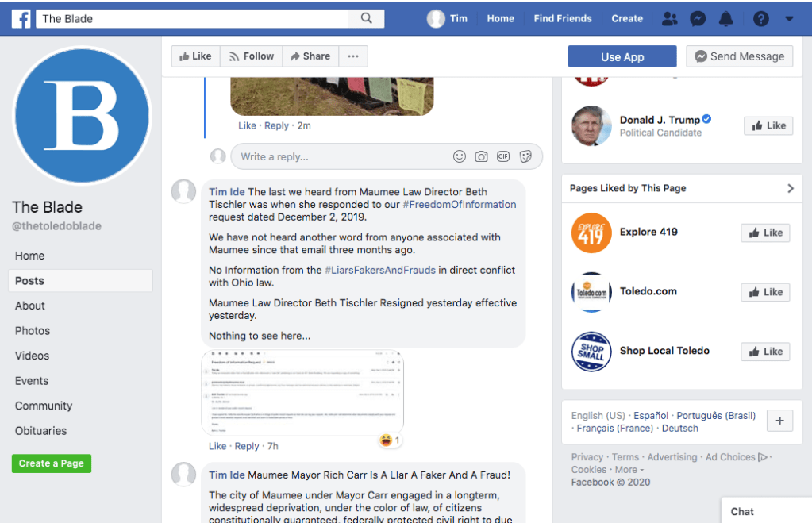Image resolution: width=812 pixels, height=523 pixels.
Task: Go to Obituaries in the sidebar
Action: point(41,431)
